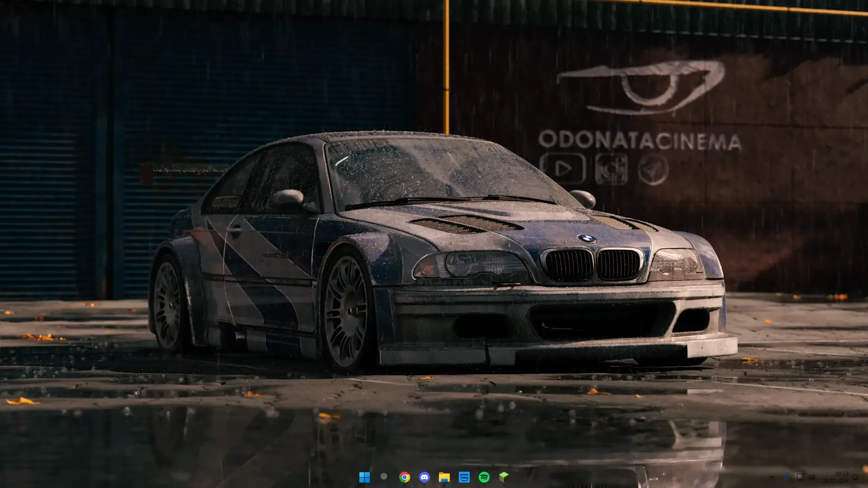Click the blue download arrow tray icon
The height and width of the screenshot is (488, 868).
point(786,477)
